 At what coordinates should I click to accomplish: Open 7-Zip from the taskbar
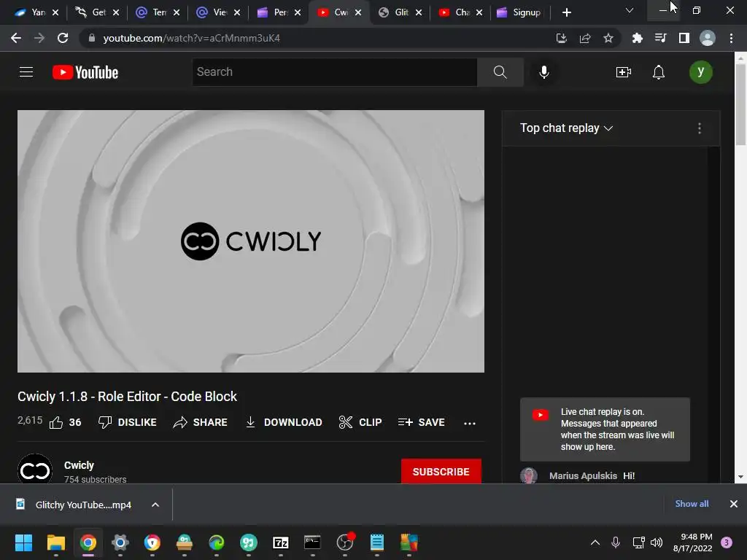(281, 542)
